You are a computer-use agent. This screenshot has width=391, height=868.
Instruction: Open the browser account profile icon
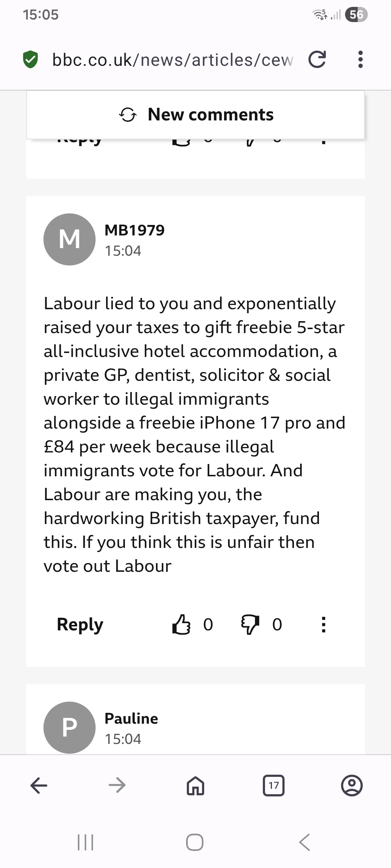tap(352, 785)
